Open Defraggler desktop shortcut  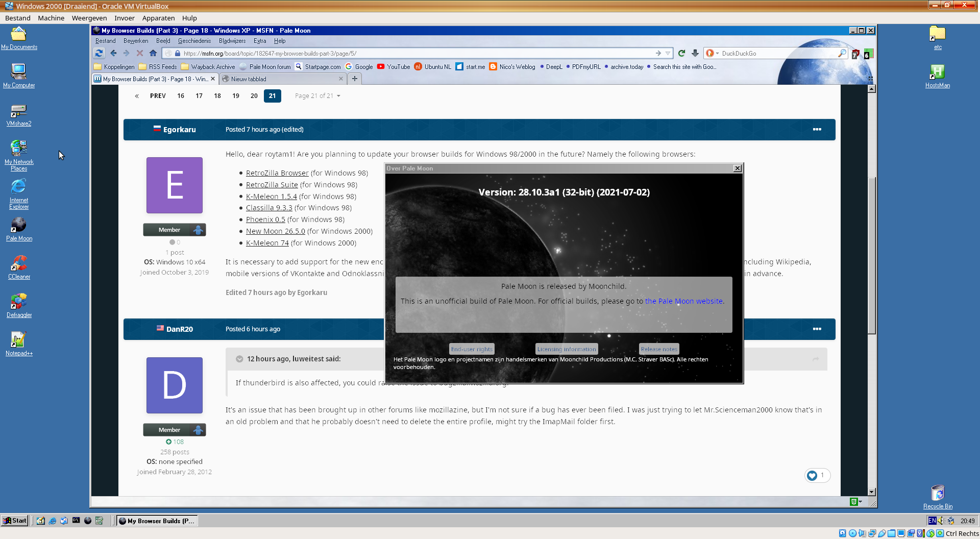pyautogui.click(x=19, y=305)
